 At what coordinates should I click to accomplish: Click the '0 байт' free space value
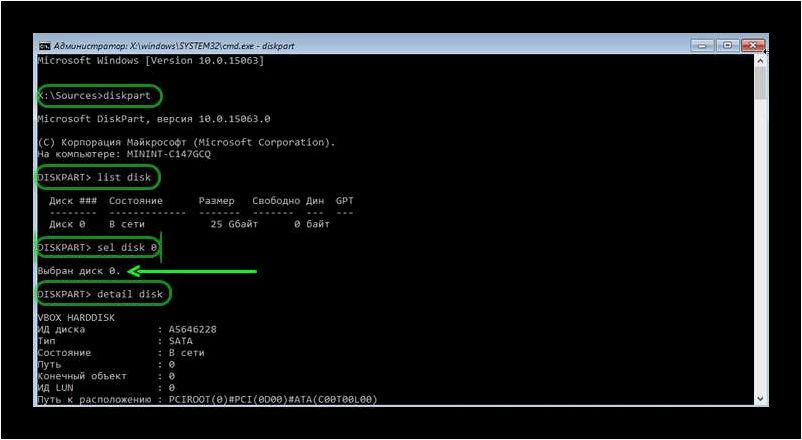[x=311, y=224]
